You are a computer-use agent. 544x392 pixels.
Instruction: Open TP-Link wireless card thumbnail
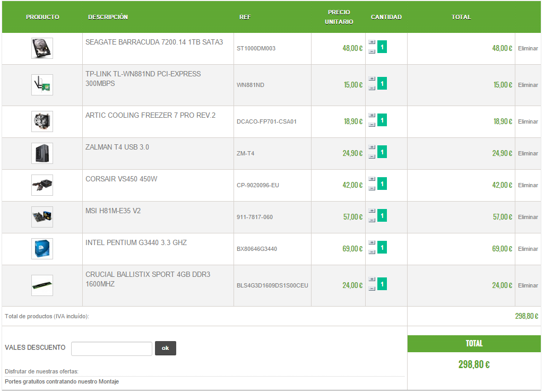[42, 85]
